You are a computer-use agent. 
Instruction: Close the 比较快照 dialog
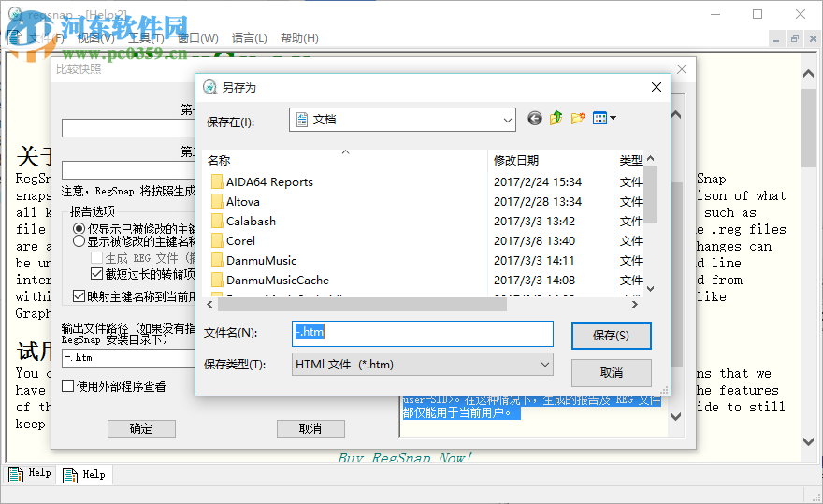[x=681, y=69]
